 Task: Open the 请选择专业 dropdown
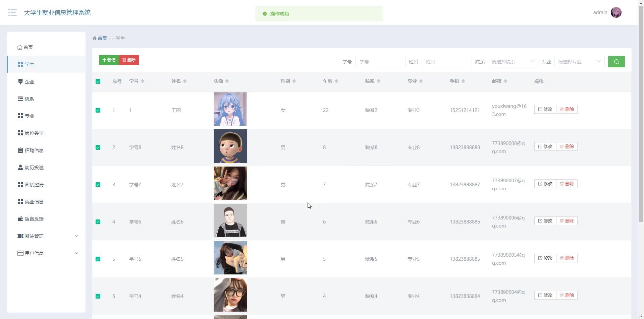[x=579, y=62]
